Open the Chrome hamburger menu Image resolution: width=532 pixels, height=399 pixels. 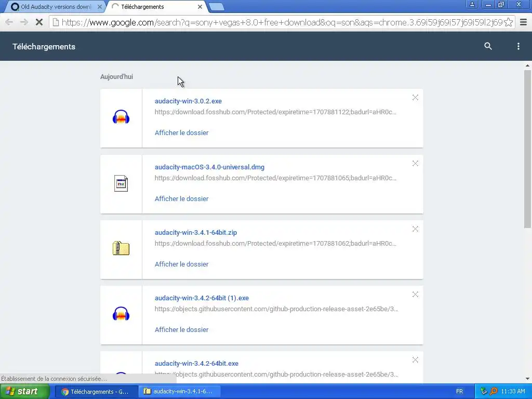523,22
